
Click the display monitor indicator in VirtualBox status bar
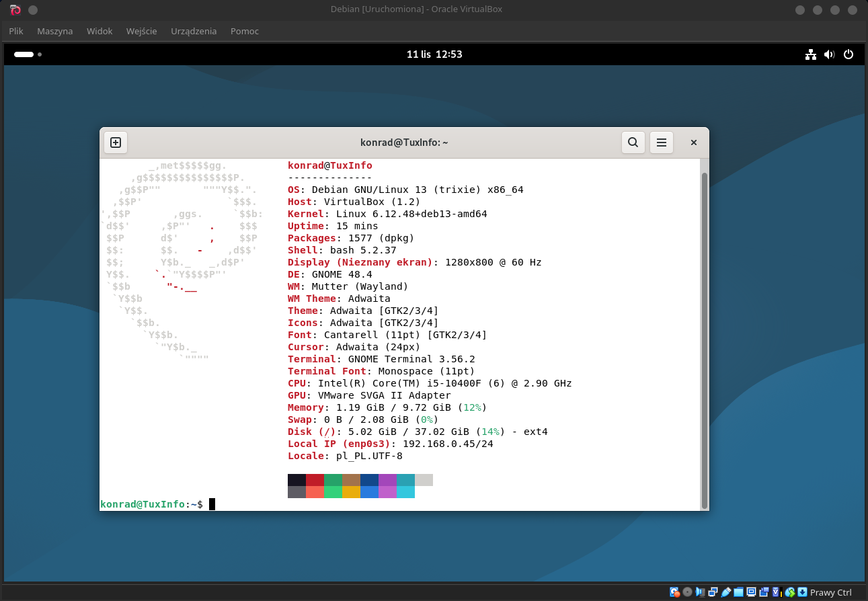(x=751, y=592)
